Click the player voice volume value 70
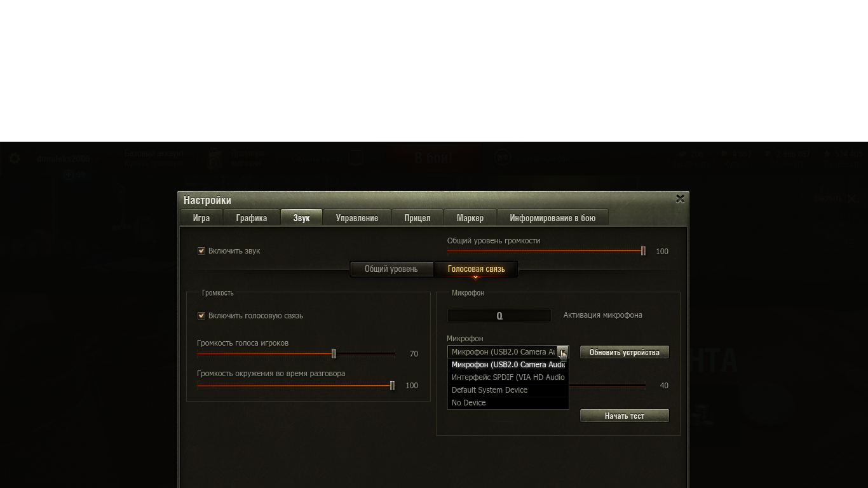This screenshot has height=488, width=868. [x=414, y=354]
